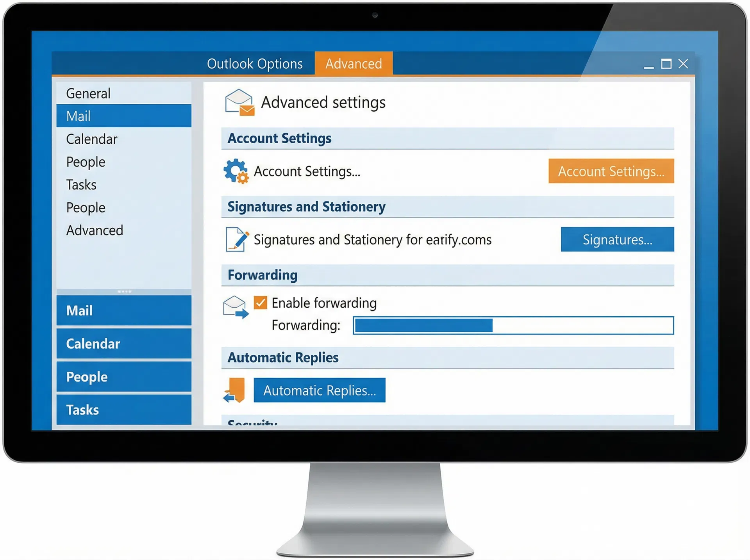750x560 pixels.
Task: Click the gear icon beside Account Settings
Action: point(236,171)
